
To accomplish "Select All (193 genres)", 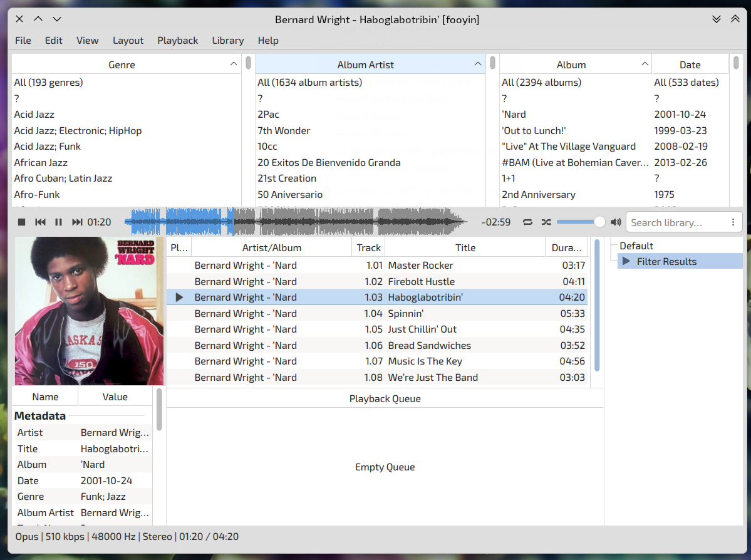I will (126, 83).
